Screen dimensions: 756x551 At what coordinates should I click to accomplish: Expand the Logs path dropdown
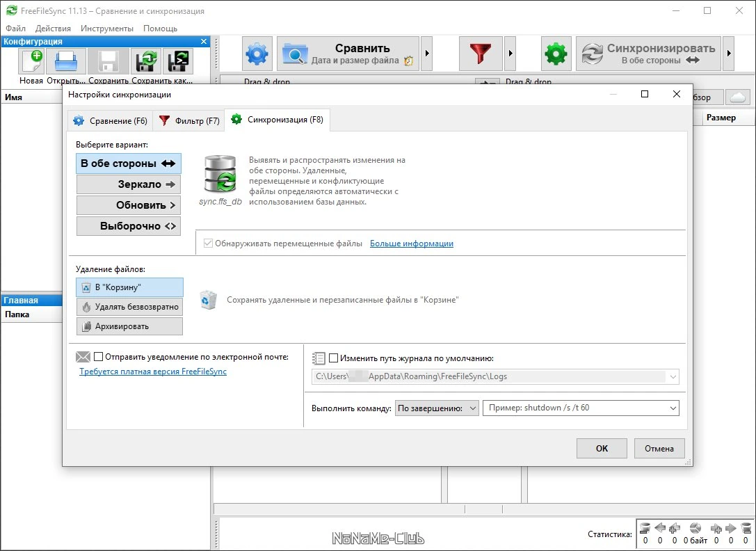(x=673, y=376)
